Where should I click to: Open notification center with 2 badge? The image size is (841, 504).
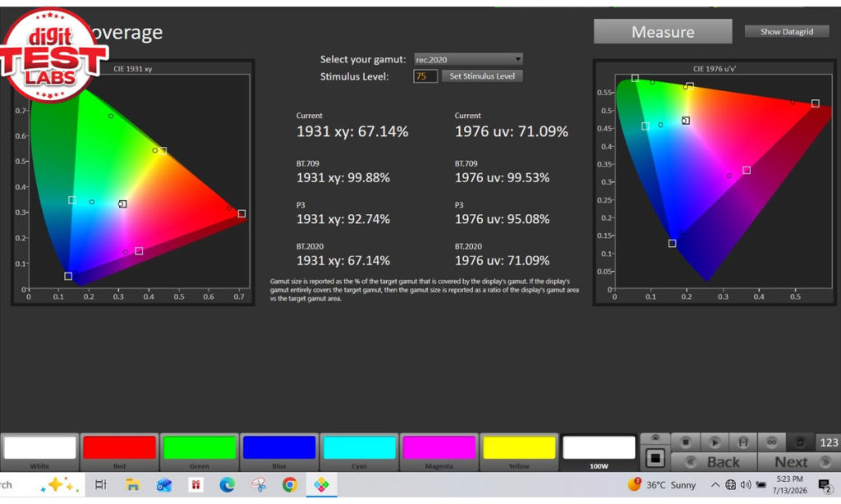pos(825,485)
